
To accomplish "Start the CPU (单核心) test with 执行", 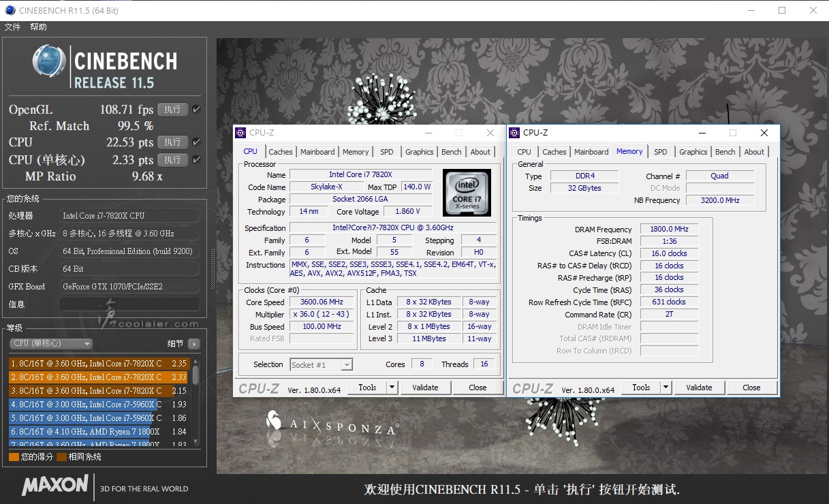I will pos(173,160).
